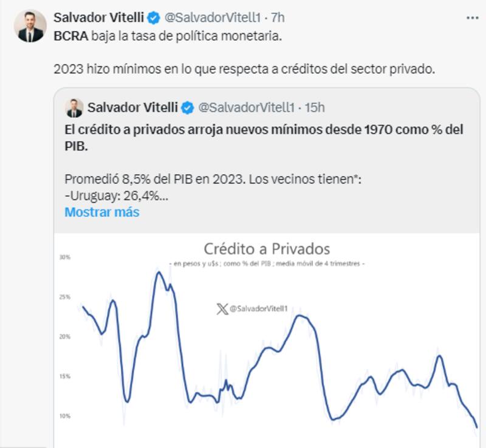
Task: Click the line starting "2023 hizo mínimos"
Action: coord(244,69)
